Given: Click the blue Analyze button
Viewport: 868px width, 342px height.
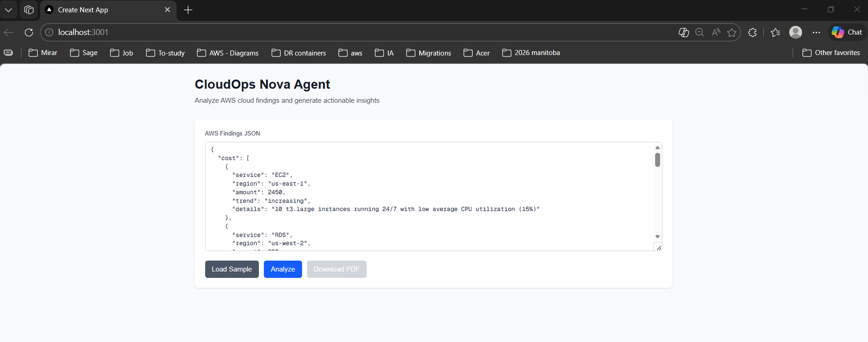Looking at the screenshot, I should [283, 269].
